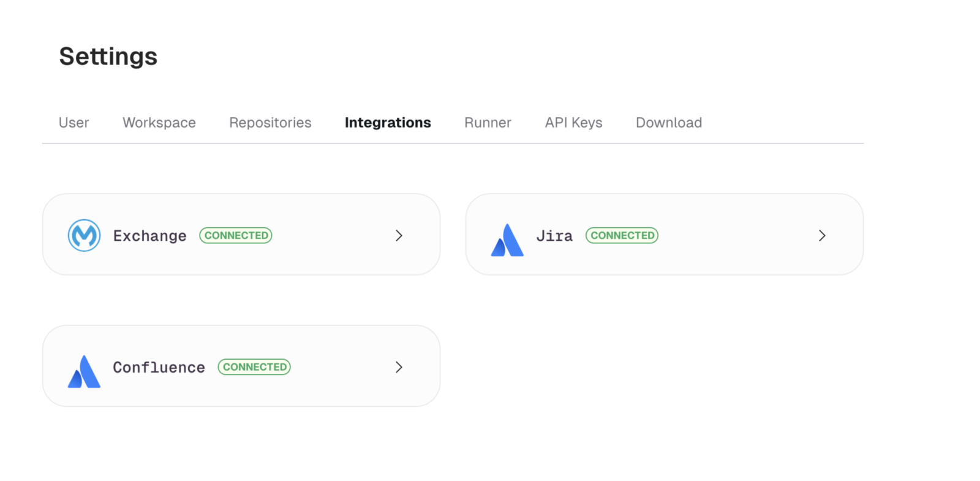This screenshot has height=481, width=980.
Task: Go to the Repositories tab
Action: (x=270, y=123)
